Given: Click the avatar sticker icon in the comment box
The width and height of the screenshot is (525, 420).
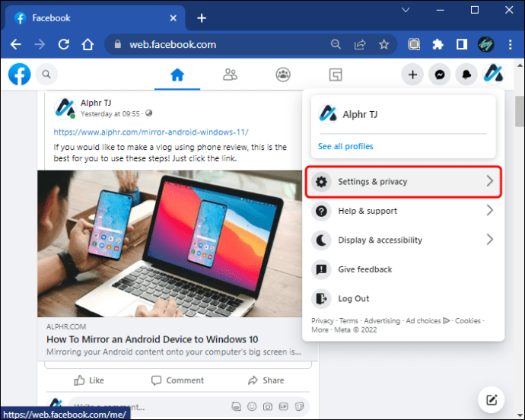Looking at the screenshot, I should (x=236, y=406).
